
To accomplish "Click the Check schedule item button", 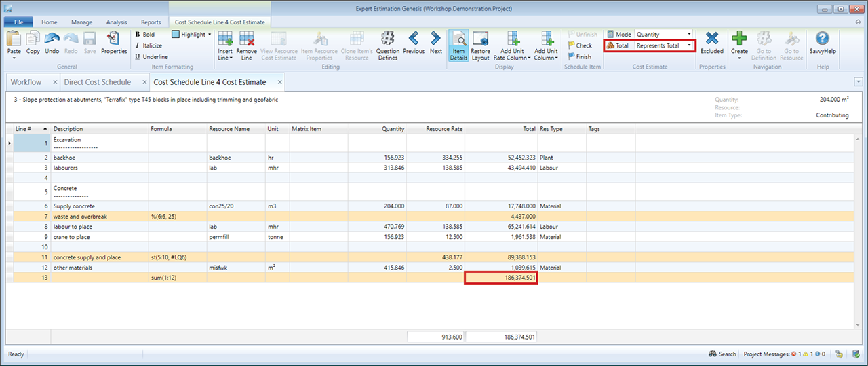I will (x=580, y=45).
